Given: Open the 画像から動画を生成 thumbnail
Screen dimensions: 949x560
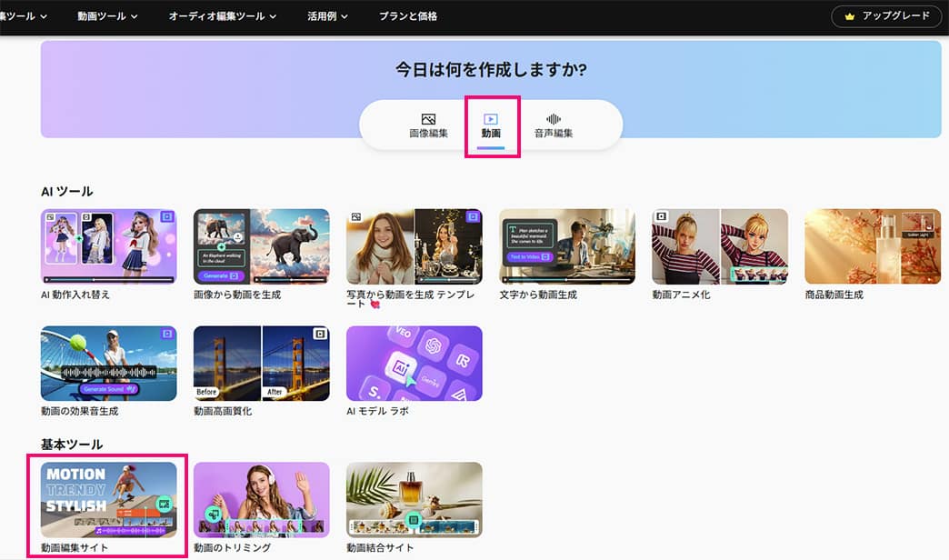Looking at the screenshot, I should [x=262, y=246].
